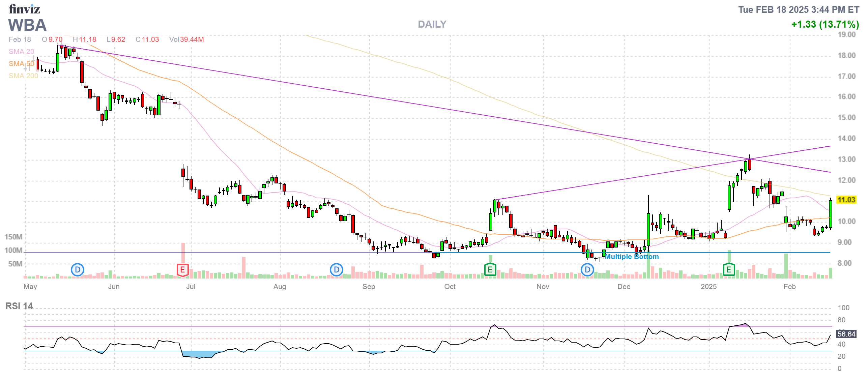Click the green earnings E marker in October
This screenshot has width=868, height=379.
click(490, 270)
